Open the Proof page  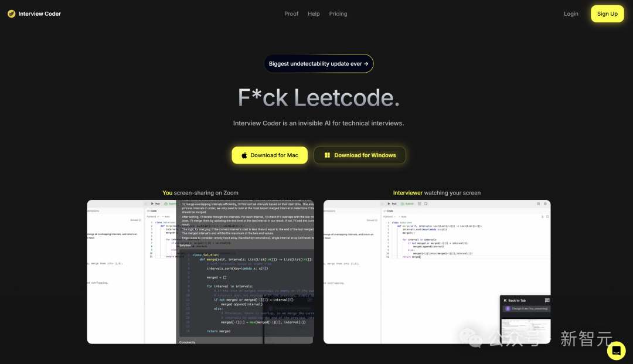coord(291,13)
